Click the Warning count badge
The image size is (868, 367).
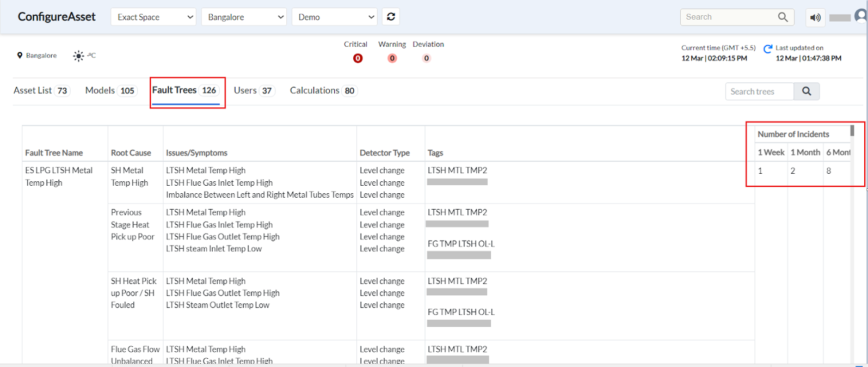click(392, 58)
